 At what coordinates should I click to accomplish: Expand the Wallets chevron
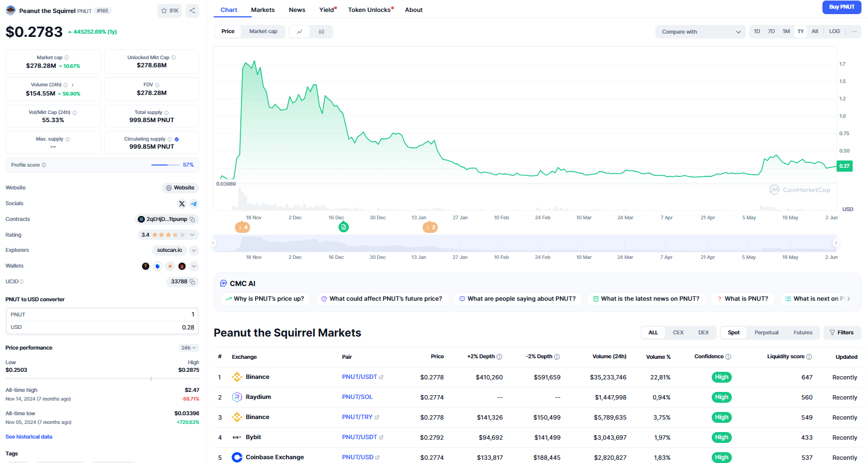click(194, 266)
